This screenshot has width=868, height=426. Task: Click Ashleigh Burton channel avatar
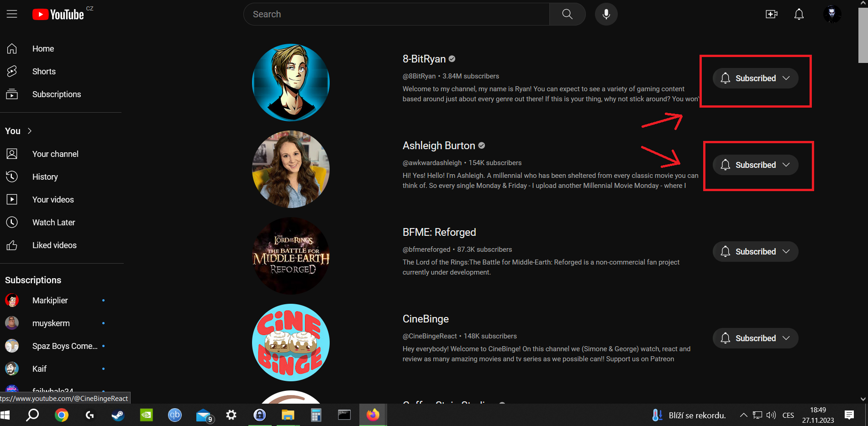pos(291,169)
